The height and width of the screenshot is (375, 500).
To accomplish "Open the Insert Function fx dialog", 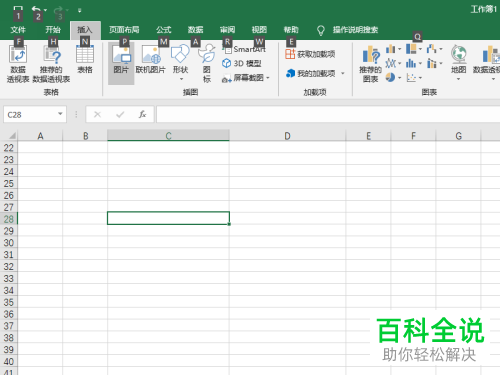I will click(143, 115).
